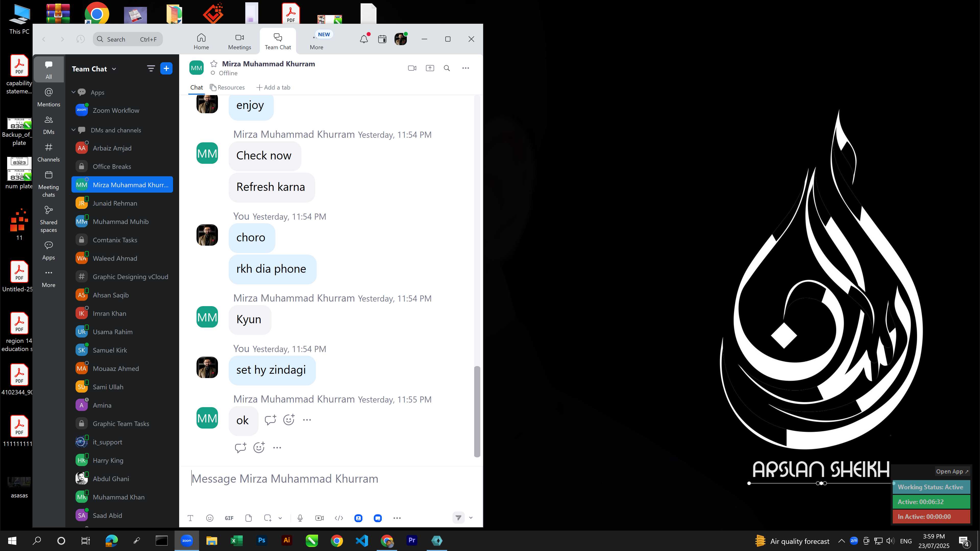980x551 pixels.
Task: Open the screenshot options dropdown arrow
Action: pos(280,518)
